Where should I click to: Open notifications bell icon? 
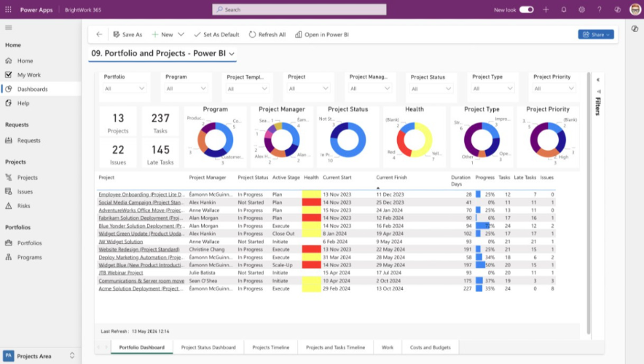coord(564,9)
